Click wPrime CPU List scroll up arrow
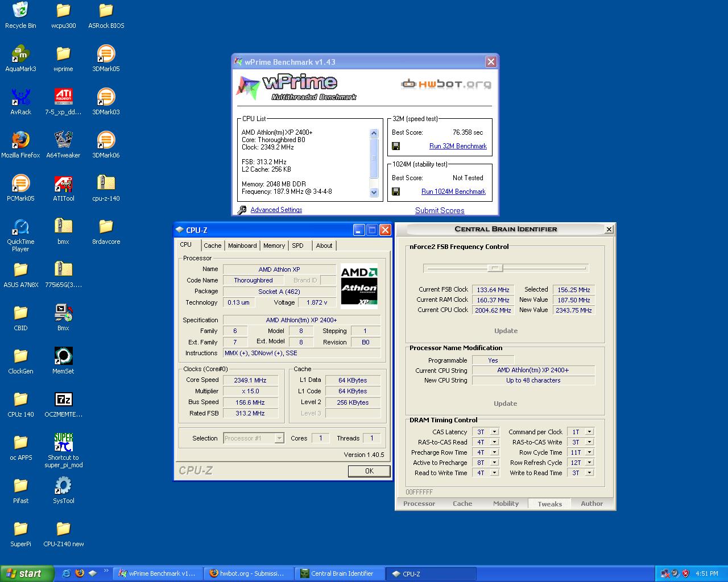Viewport: 728px width, 582px height. coord(374,133)
